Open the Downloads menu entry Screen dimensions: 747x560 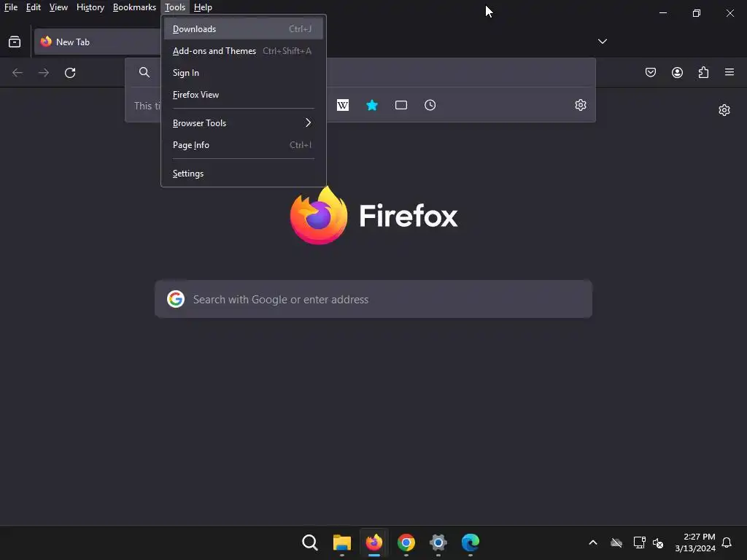click(244, 29)
